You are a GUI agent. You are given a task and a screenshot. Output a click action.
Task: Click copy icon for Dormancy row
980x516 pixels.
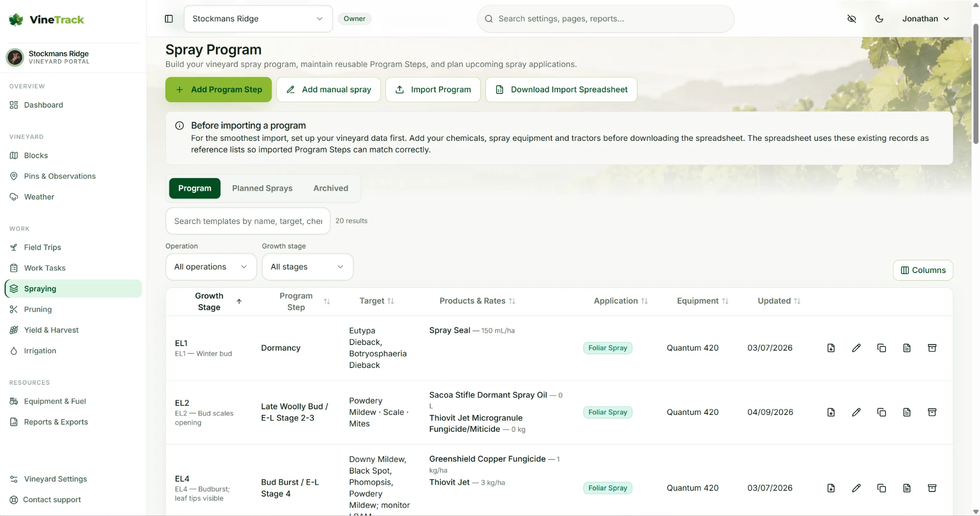coord(881,348)
